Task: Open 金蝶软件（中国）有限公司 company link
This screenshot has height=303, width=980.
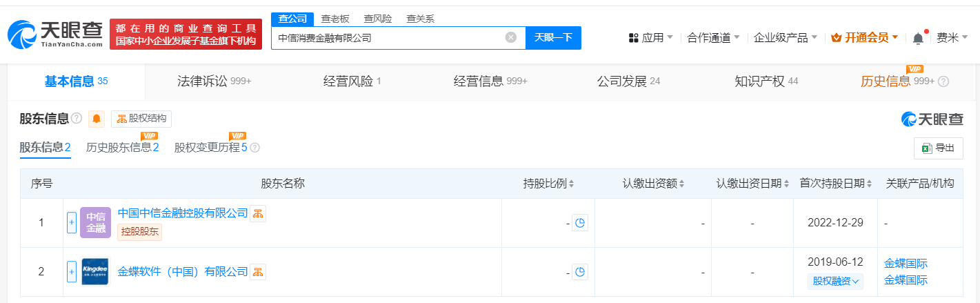Action: (x=183, y=272)
